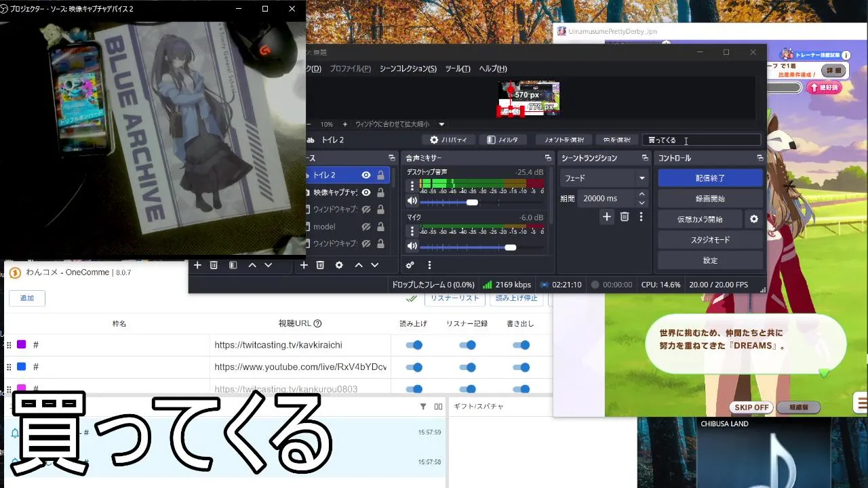The width and height of the screenshot is (868, 488).
Task: Pop out the 音声ミキサー dock icon
Action: (x=549, y=158)
